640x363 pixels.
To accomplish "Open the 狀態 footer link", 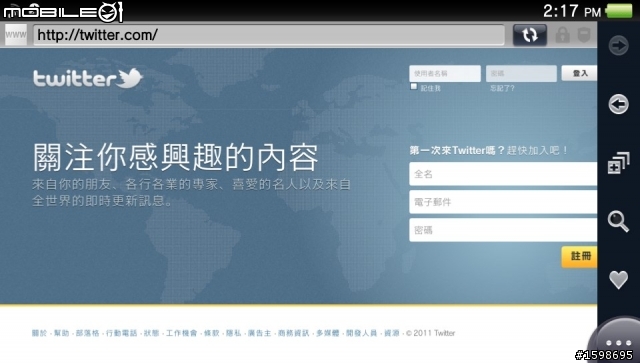I will click(151, 333).
